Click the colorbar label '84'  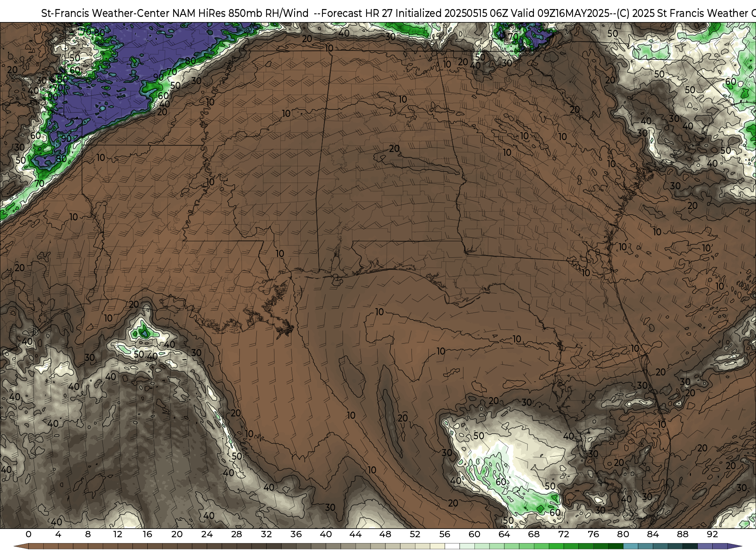[653, 534]
